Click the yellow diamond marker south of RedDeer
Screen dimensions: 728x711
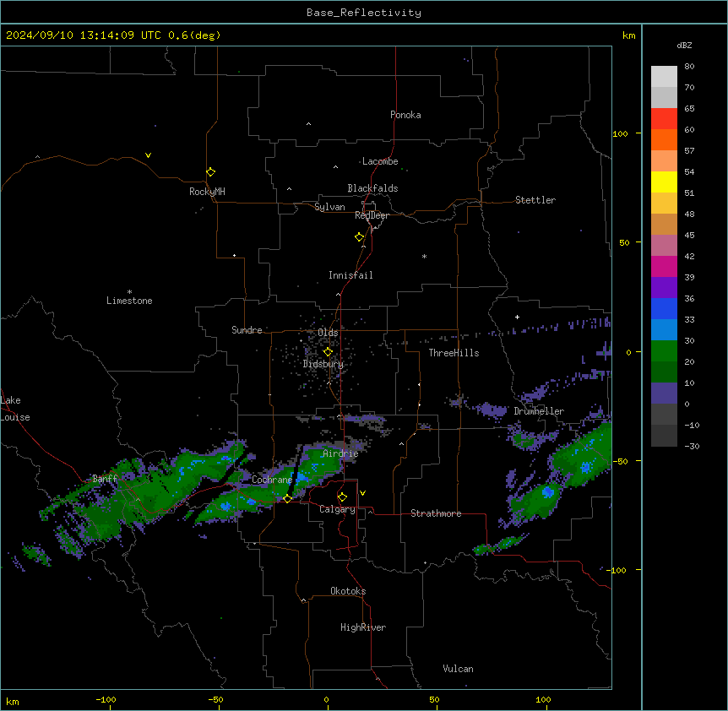pyautogui.click(x=359, y=237)
